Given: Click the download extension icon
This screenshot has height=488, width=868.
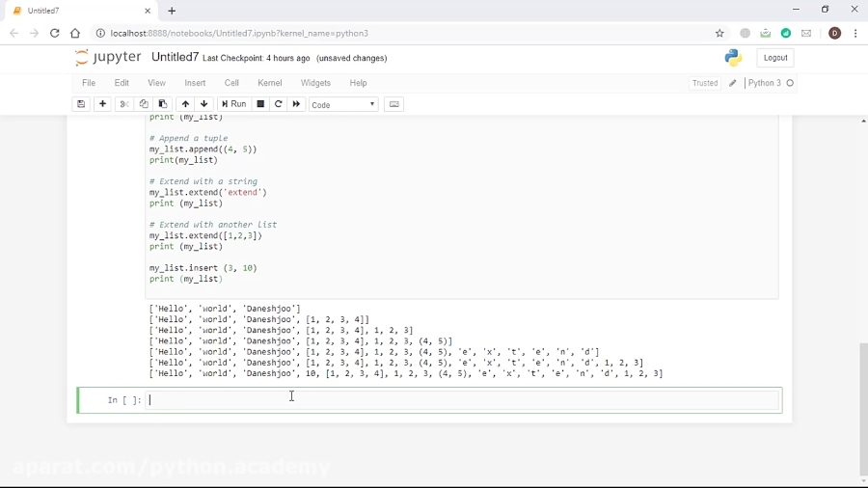Looking at the screenshot, I should pos(766,33).
